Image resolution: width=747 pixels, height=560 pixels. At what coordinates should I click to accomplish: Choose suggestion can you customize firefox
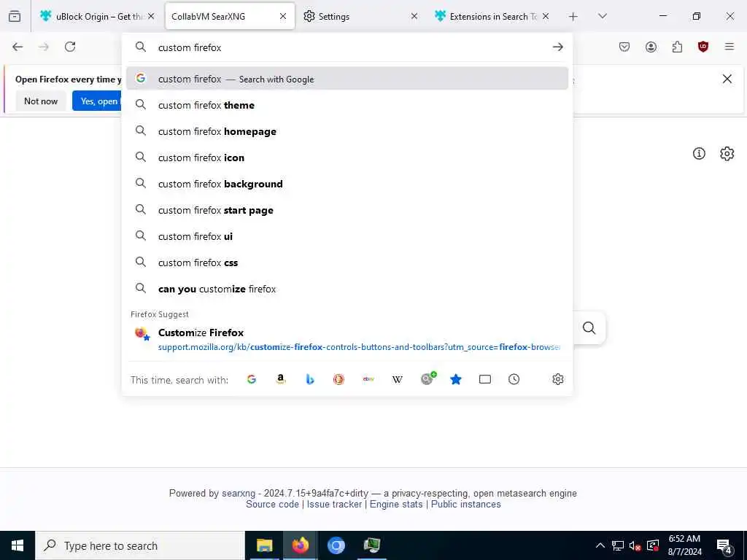coord(347,289)
